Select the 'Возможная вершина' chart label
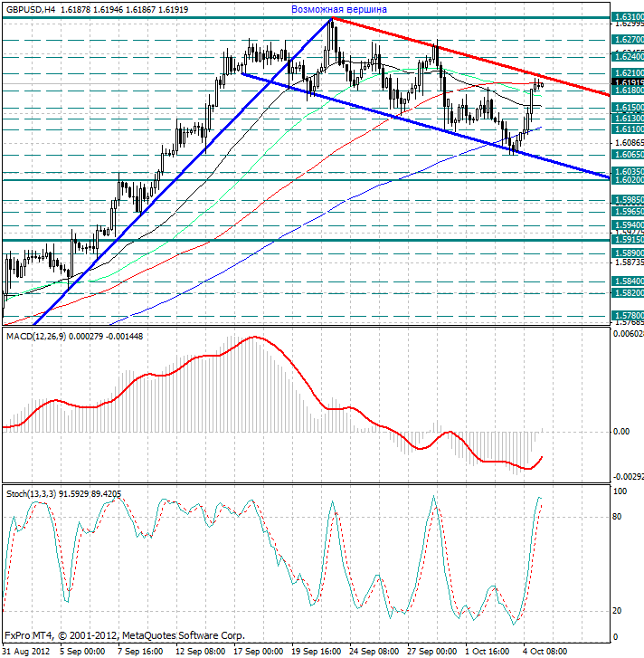Image resolution: width=644 pixels, height=658 pixels. [339, 9]
